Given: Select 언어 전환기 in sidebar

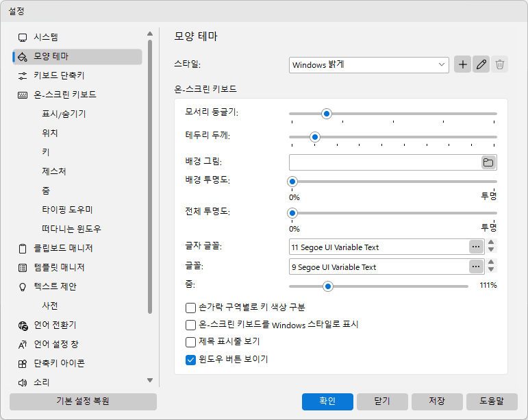Looking at the screenshot, I should [x=77, y=325].
